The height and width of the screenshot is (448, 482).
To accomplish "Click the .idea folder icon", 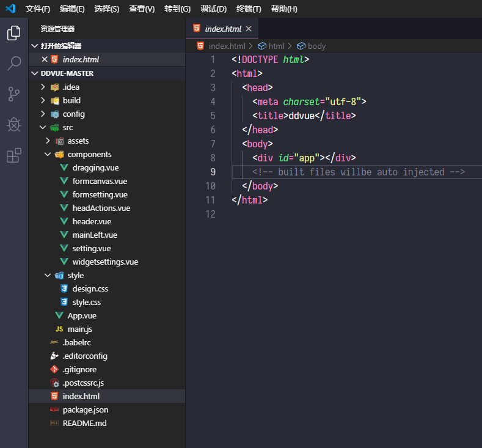I will [55, 87].
